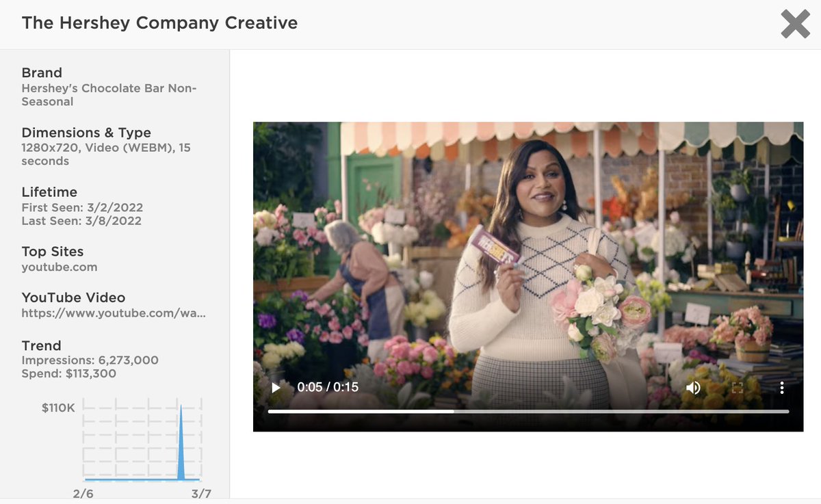Screen dimensions: 821x504
Task: Click the YouTube Video heading
Action: click(73, 297)
